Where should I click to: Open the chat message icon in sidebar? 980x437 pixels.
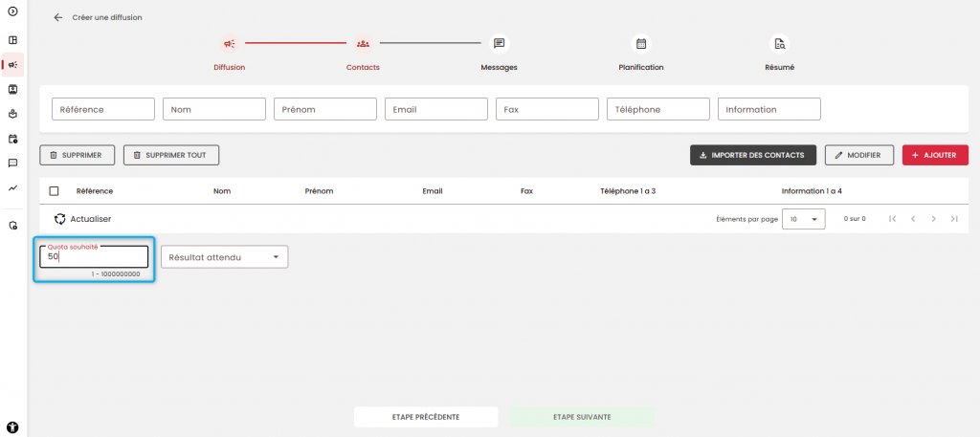12,163
